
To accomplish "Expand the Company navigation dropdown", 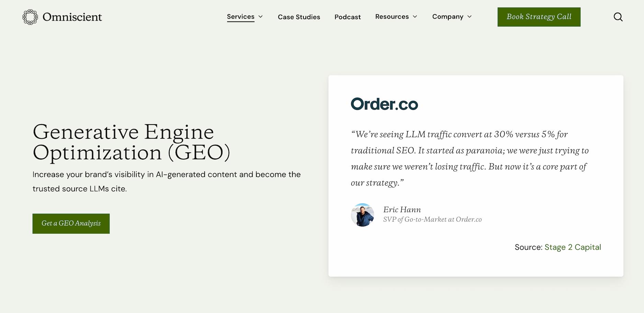I will point(451,17).
